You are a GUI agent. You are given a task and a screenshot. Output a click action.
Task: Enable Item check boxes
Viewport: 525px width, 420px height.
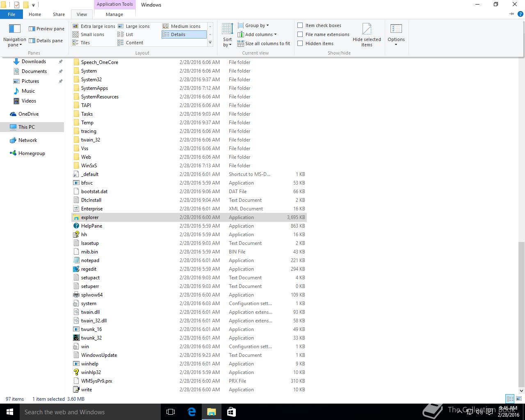pos(300,25)
